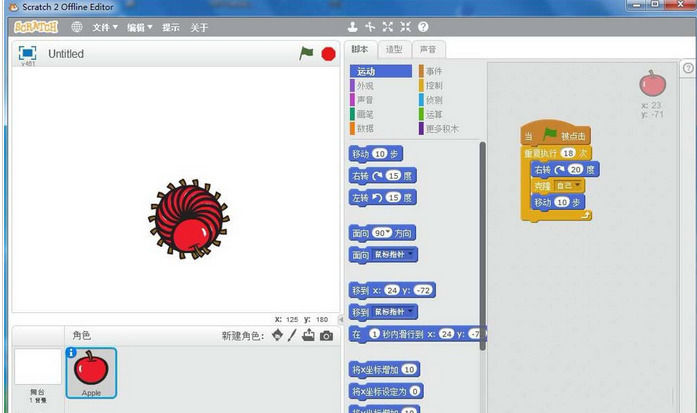Image resolution: width=697 pixels, height=413 pixels.
Task: Stop the project with red stop button
Action: [x=328, y=54]
